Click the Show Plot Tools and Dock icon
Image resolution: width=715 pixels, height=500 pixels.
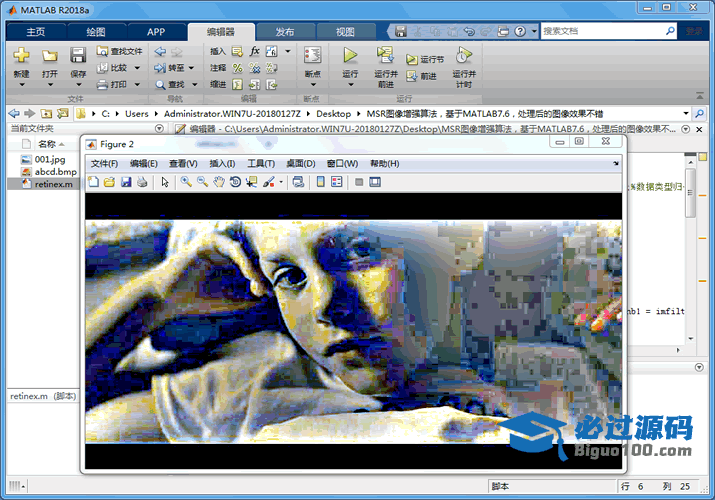pos(375,182)
